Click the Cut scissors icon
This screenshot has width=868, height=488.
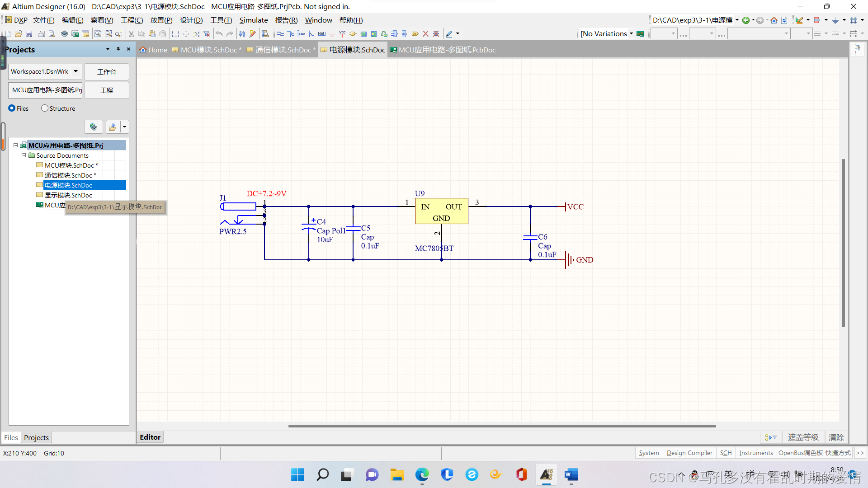(x=131, y=34)
